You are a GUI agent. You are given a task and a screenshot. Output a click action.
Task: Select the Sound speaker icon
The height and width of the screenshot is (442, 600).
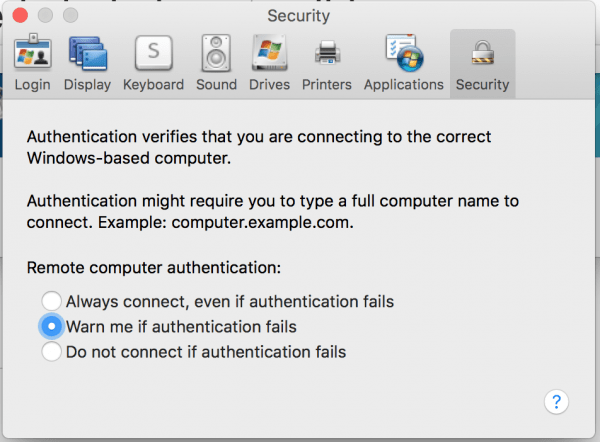(x=216, y=53)
